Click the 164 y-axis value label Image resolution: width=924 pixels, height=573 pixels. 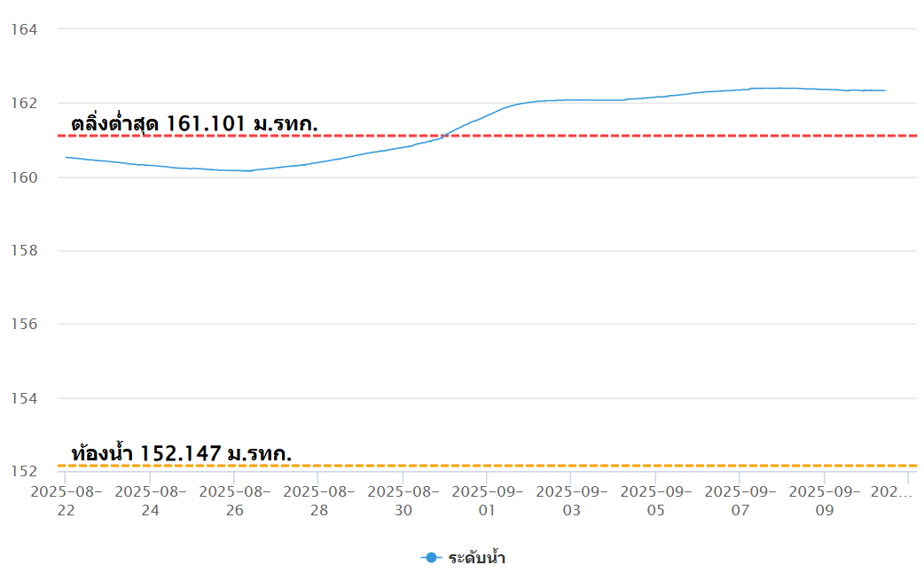click(22, 29)
